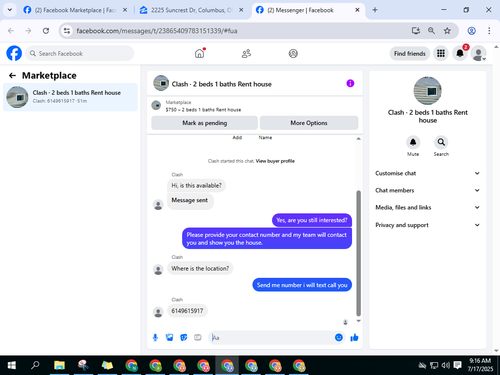Open Chrome three-dot menu
Image resolution: width=500 pixels, height=375 pixels.
click(x=489, y=31)
